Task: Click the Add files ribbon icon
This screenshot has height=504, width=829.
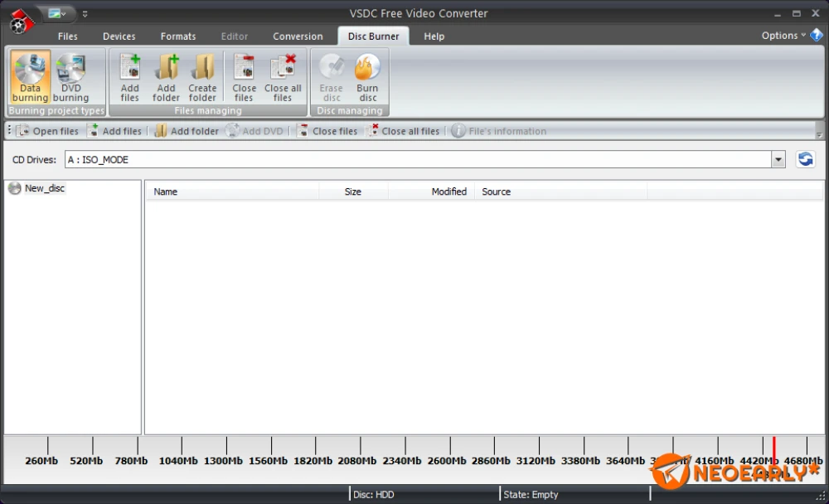Action: click(129, 77)
